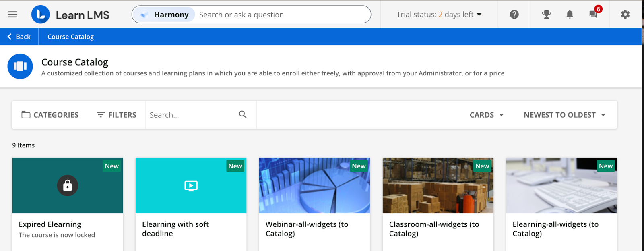The width and height of the screenshot is (644, 251).
Task: Click the Harmony assistant button
Action: tap(164, 15)
